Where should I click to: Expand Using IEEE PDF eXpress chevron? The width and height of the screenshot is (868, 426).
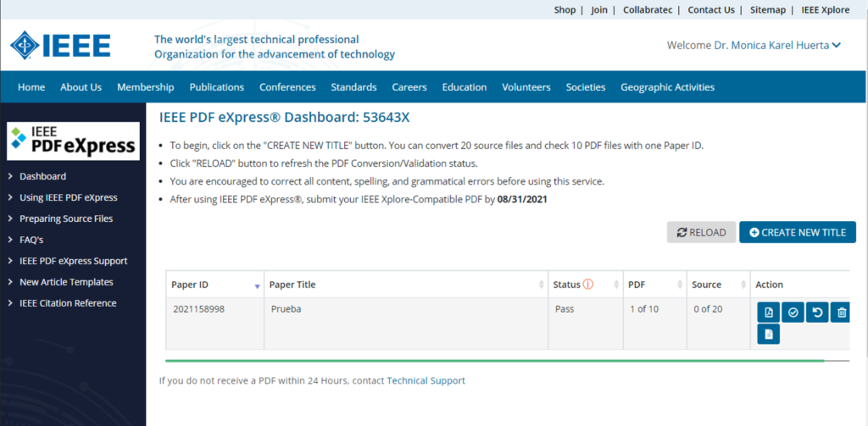(10, 197)
